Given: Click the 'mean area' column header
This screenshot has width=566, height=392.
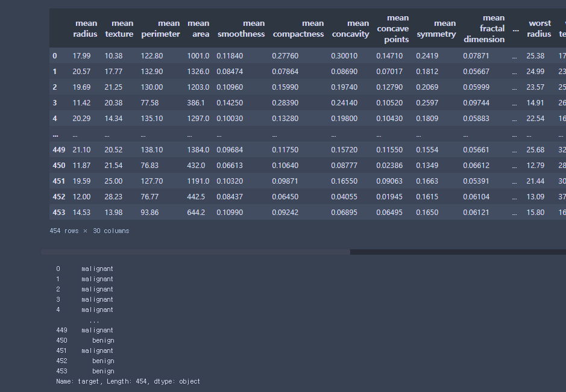Looking at the screenshot, I should 198,28.
